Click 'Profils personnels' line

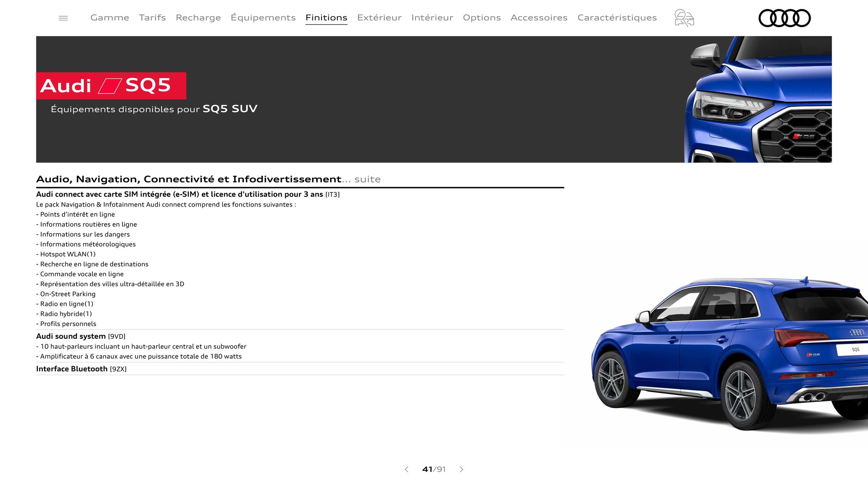tap(66, 324)
